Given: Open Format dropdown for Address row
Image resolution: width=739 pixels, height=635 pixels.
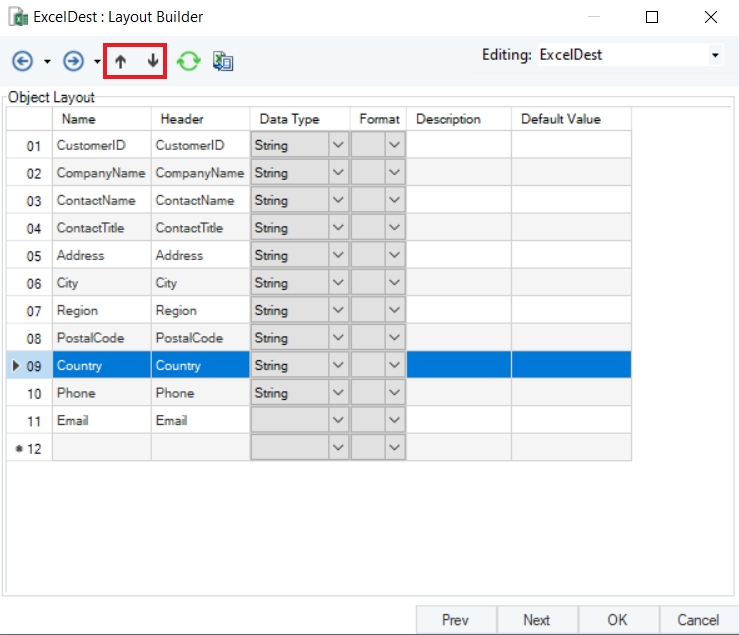Looking at the screenshot, I should 395,256.
